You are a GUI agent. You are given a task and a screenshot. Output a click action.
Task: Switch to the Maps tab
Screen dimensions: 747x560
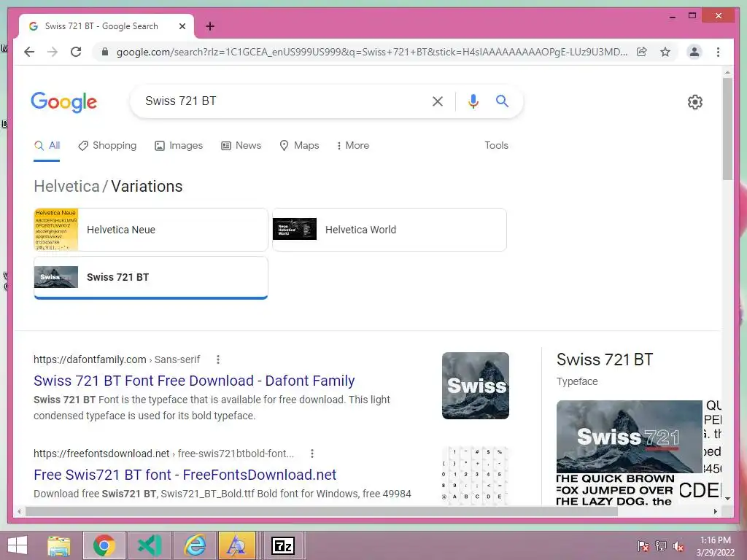coord(299,146)
